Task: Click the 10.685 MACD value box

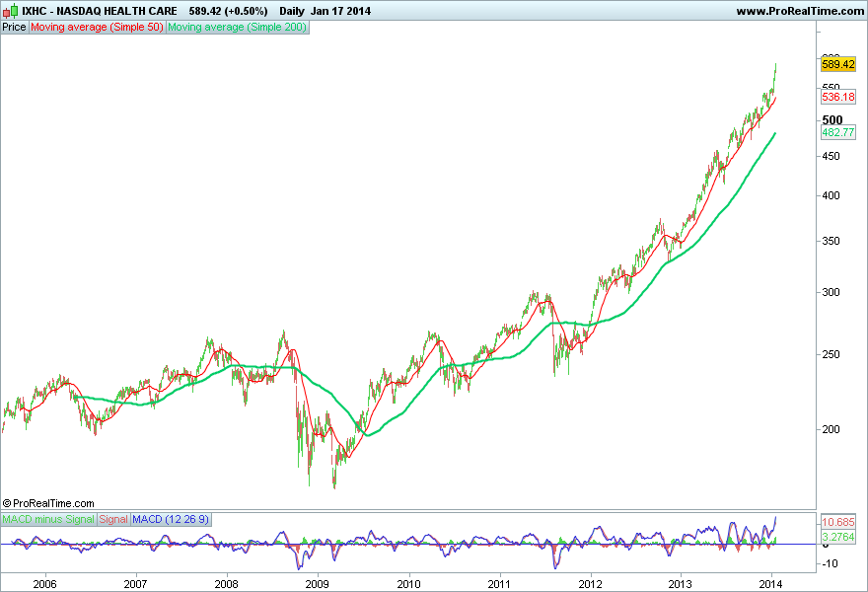Action: coord(838,522)
